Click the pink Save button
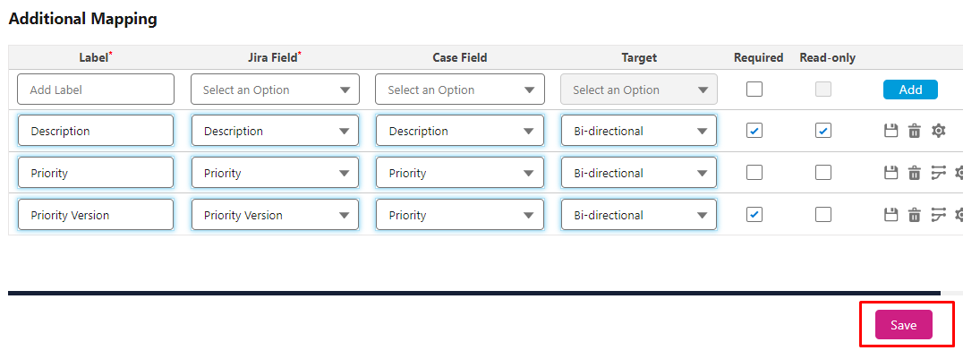 pyautogui.click(x=904, y=325)
